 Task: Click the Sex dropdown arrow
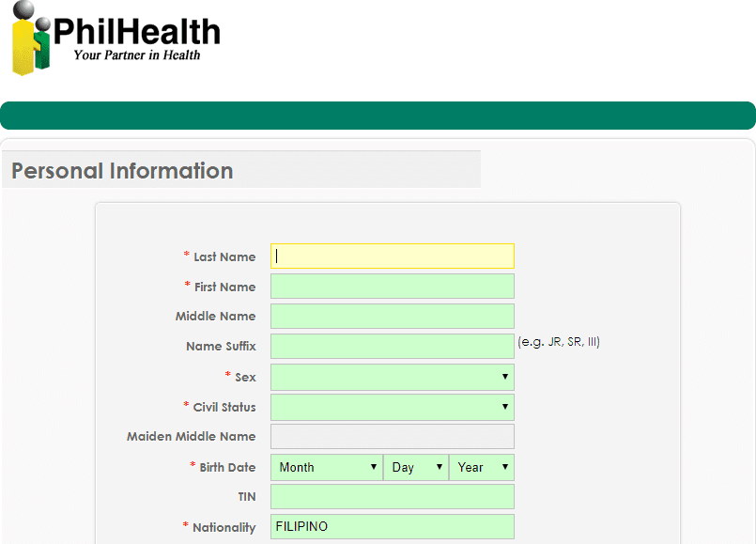tap(506, 377)
